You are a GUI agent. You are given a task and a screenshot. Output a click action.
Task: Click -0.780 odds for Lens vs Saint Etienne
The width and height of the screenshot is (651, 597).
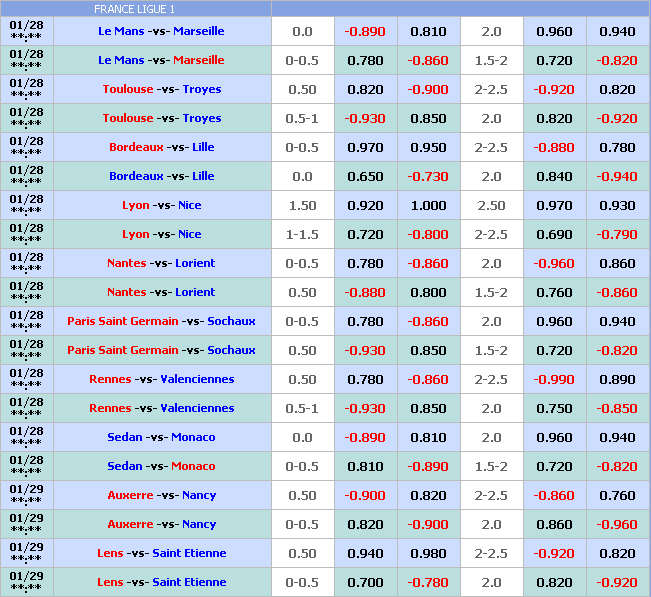pyautogui.click(x=428, y=582)
